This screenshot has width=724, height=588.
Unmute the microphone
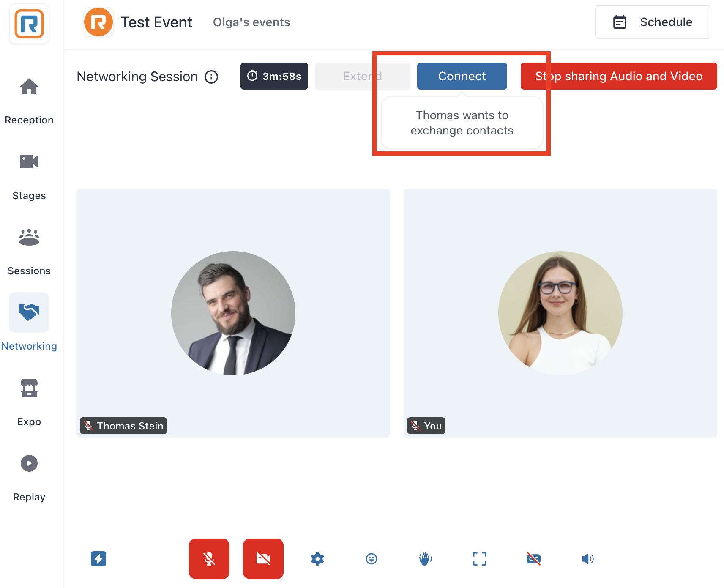tap(209, 559)
